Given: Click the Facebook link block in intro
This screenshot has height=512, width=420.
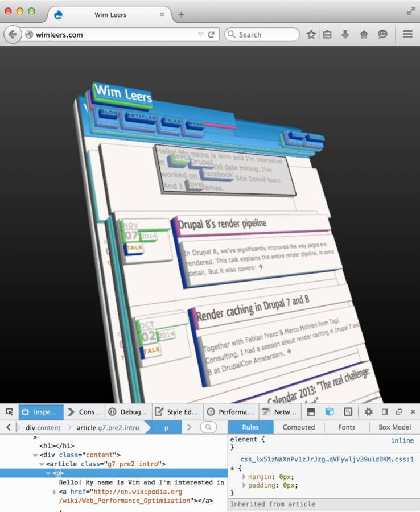Looking at the screenshot, I should point(218,175).
